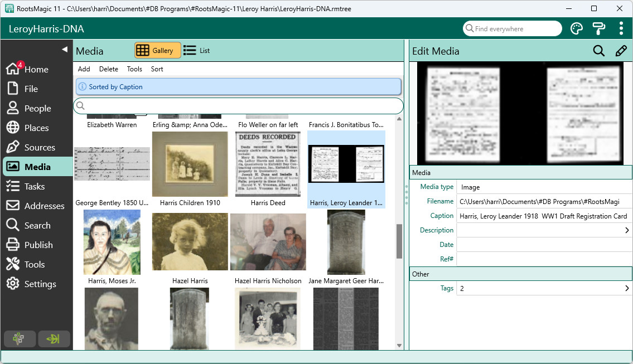Open the three-dot main menu

pyautogui.click(x=621, y=28)
